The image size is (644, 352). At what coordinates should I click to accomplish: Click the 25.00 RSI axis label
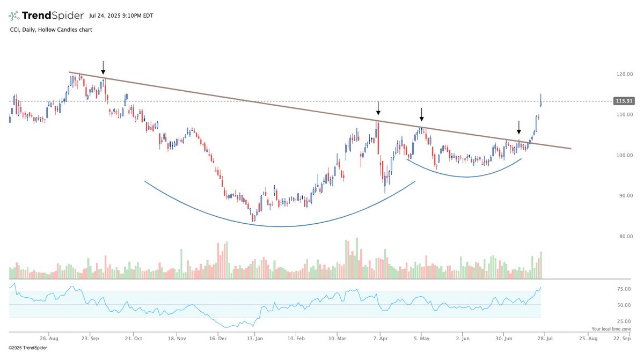624,321
